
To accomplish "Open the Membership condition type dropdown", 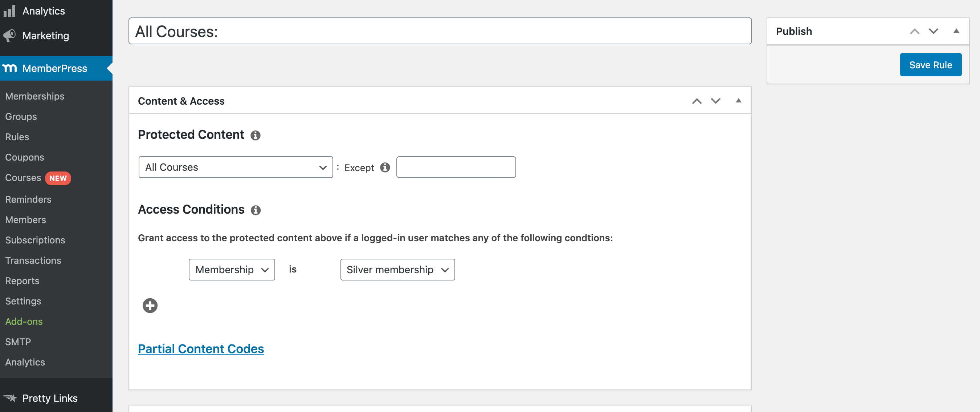I will 232,269.
